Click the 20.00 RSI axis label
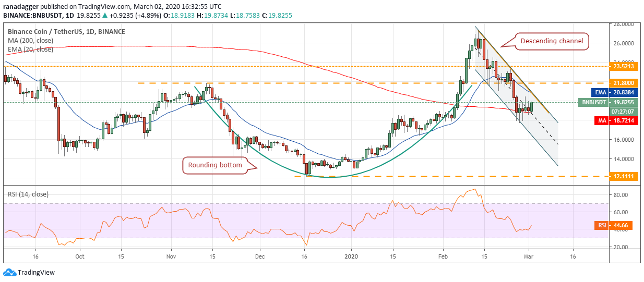The height and width of the screenshot is (282, 644). point(621,247)
